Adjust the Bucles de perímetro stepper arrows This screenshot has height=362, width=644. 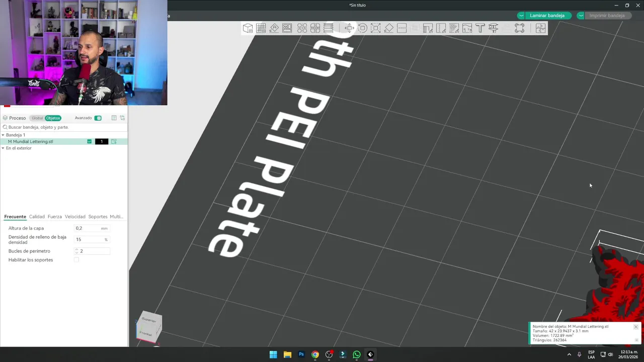coord(77,251)
